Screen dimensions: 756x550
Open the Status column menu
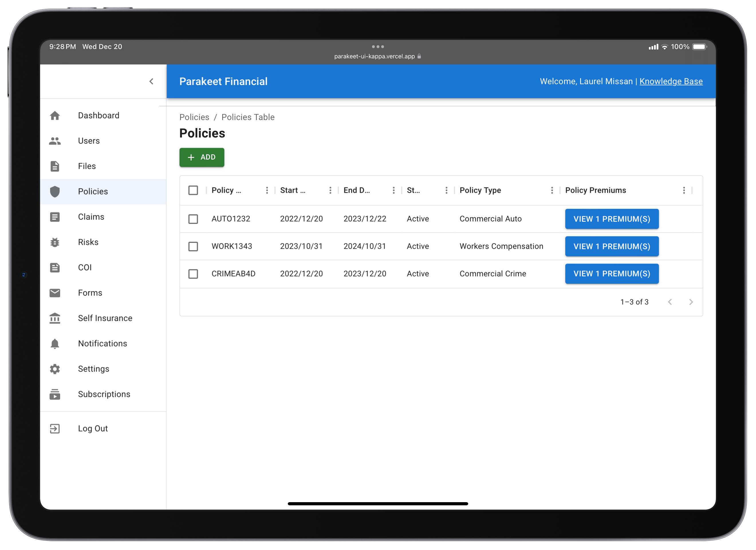pos(446,190)
